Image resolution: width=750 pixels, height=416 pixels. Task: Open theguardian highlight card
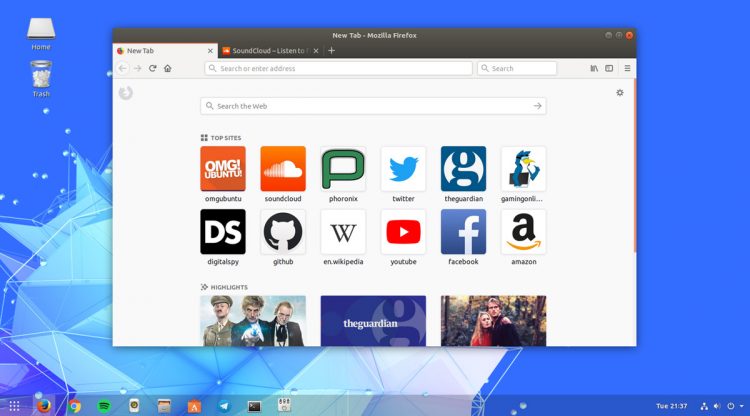pos(373,321)
